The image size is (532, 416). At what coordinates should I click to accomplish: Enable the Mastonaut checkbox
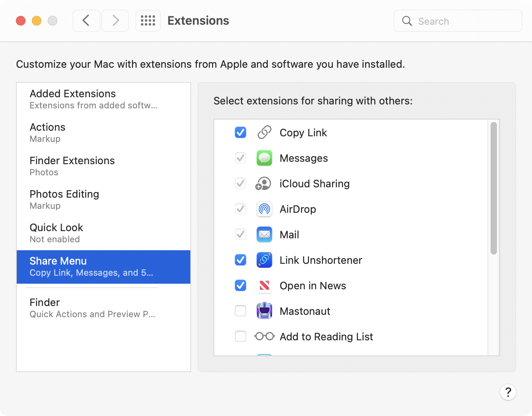[x=241, y=311]
